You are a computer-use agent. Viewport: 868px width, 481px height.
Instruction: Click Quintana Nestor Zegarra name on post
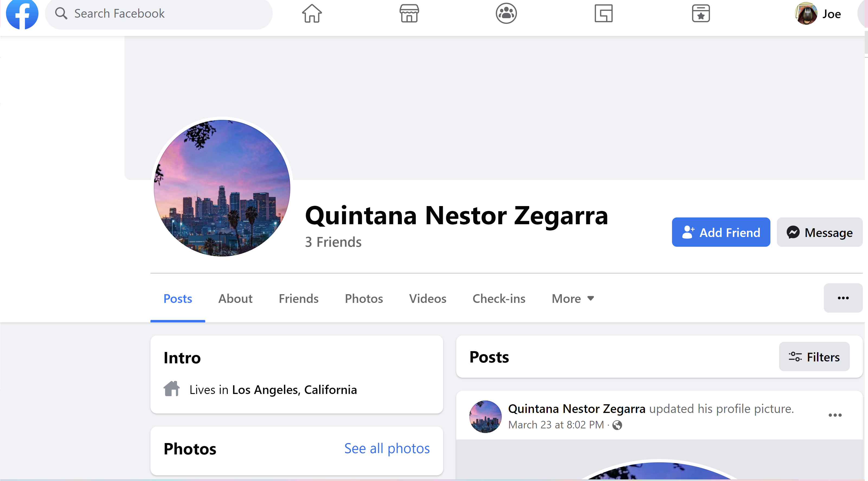pos(577,409)
